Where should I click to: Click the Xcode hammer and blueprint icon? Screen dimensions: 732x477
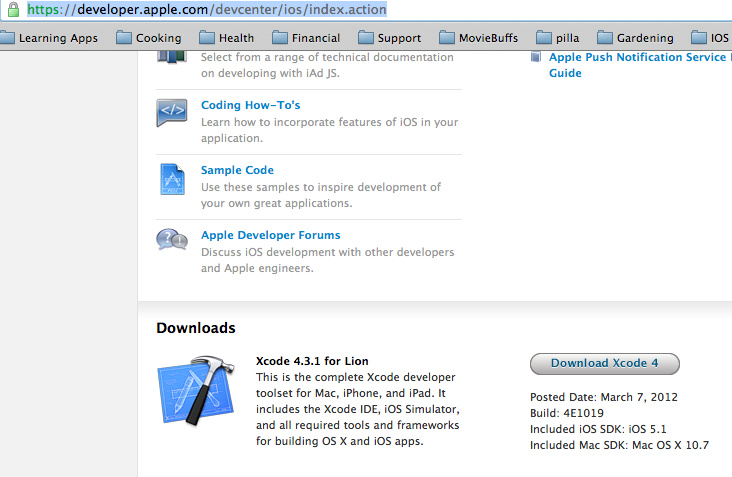click(195, 398)
